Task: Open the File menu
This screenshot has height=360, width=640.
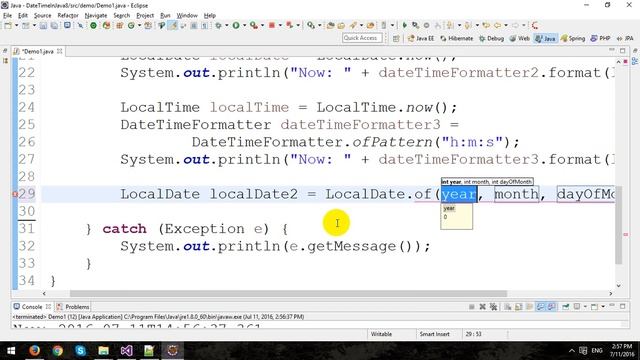Action: 7,16
